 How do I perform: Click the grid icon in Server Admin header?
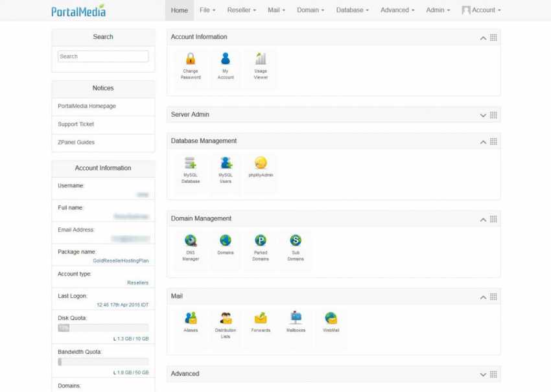[x=493, y=115]
